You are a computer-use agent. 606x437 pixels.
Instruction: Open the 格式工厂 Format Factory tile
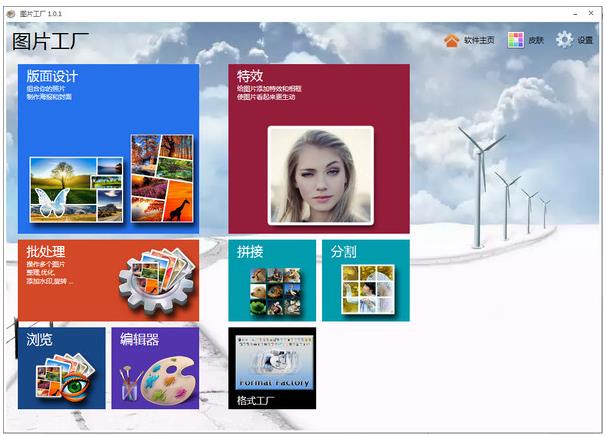(x=272, y=368)
